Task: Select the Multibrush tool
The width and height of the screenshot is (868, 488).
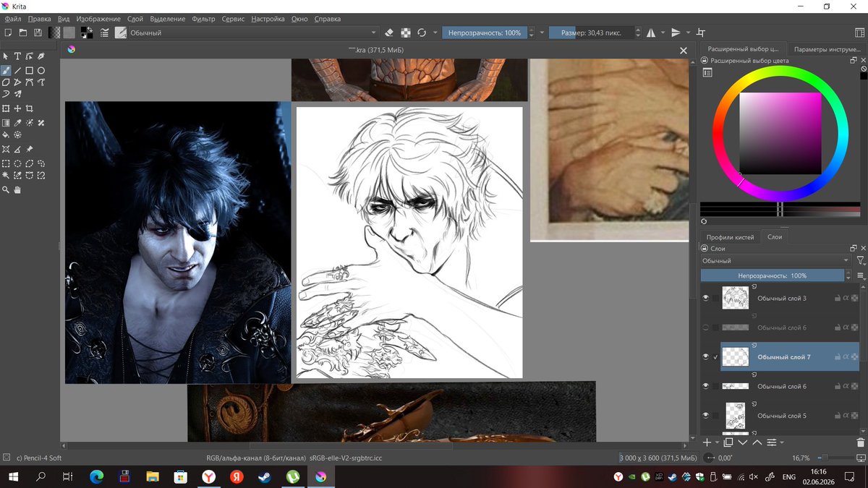Action: click(17, 94)
